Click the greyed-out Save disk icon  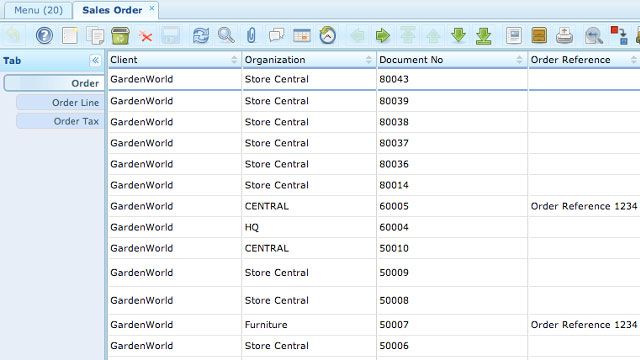171,36
